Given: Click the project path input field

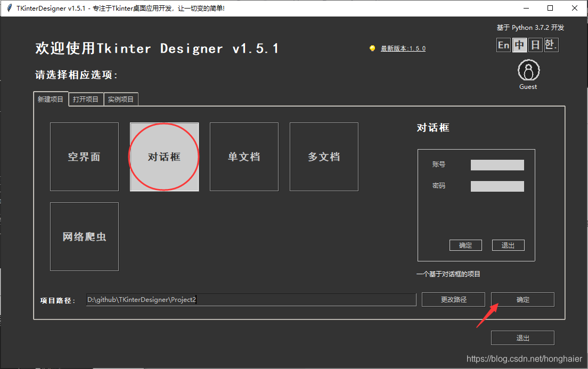Looking at the screenshot, I should (251, 300).
